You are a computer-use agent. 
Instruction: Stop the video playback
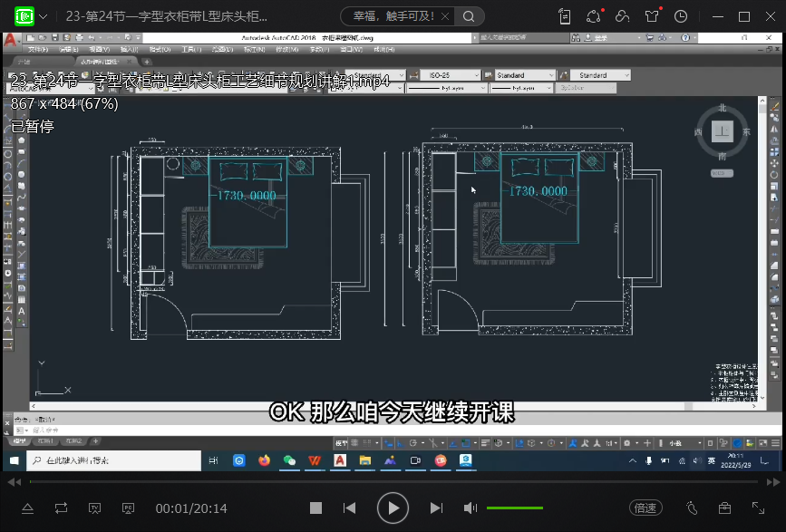click(x=315, y=508)
